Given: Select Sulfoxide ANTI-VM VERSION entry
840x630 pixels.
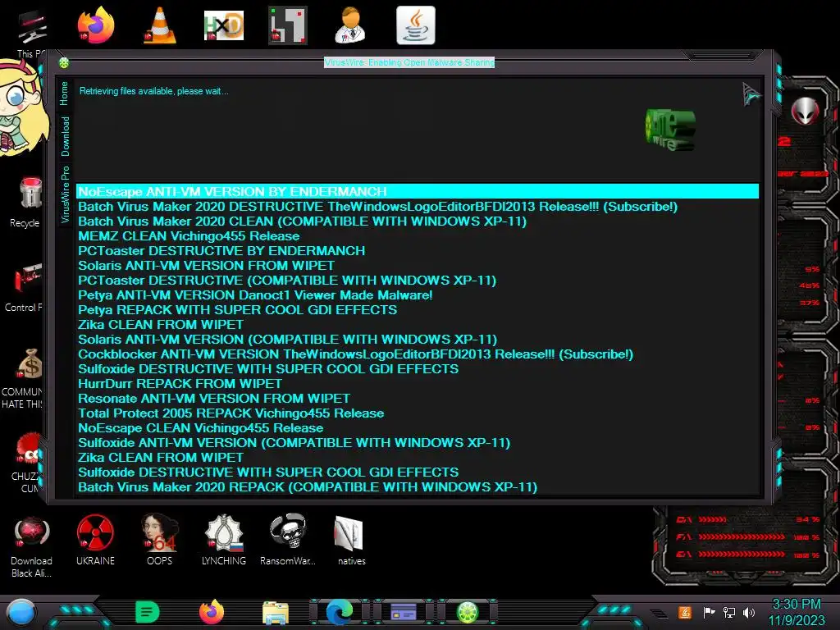Looking at the screenshot, I should click(418, 443).
